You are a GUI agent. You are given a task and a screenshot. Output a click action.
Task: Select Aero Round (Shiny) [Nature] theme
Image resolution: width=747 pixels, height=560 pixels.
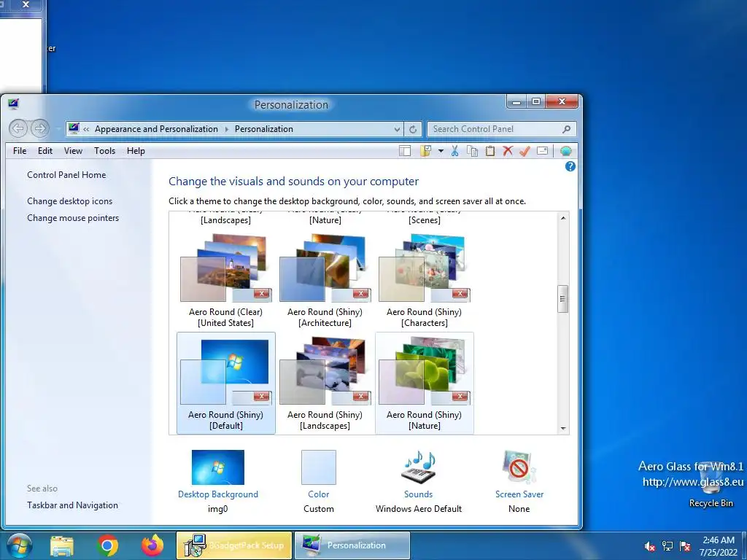click(x=424, y=383)
